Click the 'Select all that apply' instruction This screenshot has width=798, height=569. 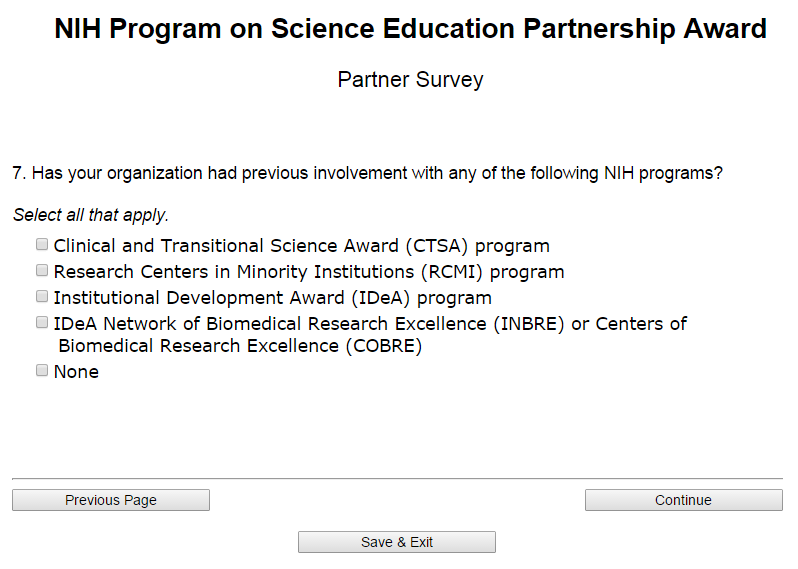[91, 215]
